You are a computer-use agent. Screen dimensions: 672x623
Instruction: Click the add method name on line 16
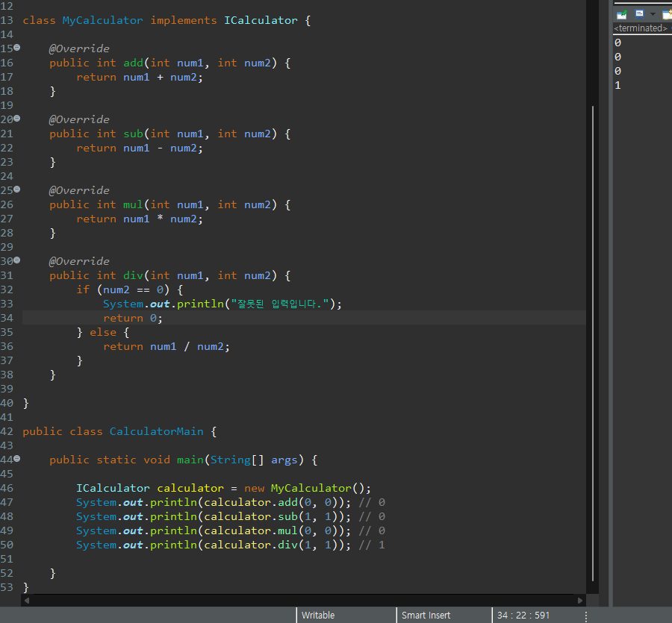pos(134,63)
